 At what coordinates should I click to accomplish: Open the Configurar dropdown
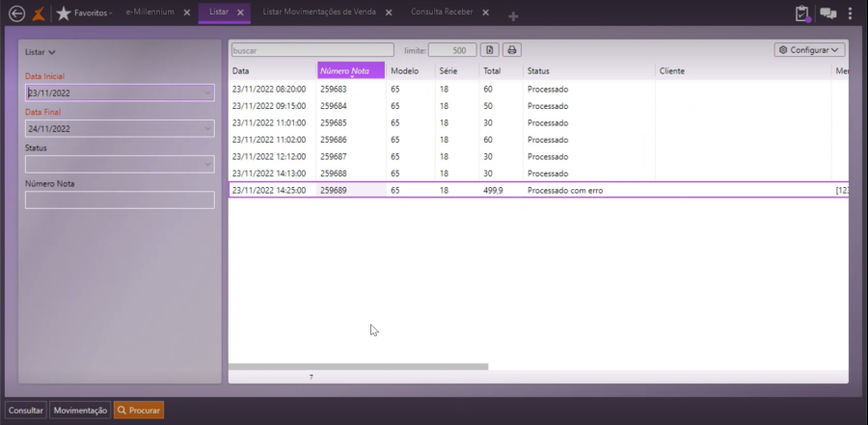click(x=809, y=50)
